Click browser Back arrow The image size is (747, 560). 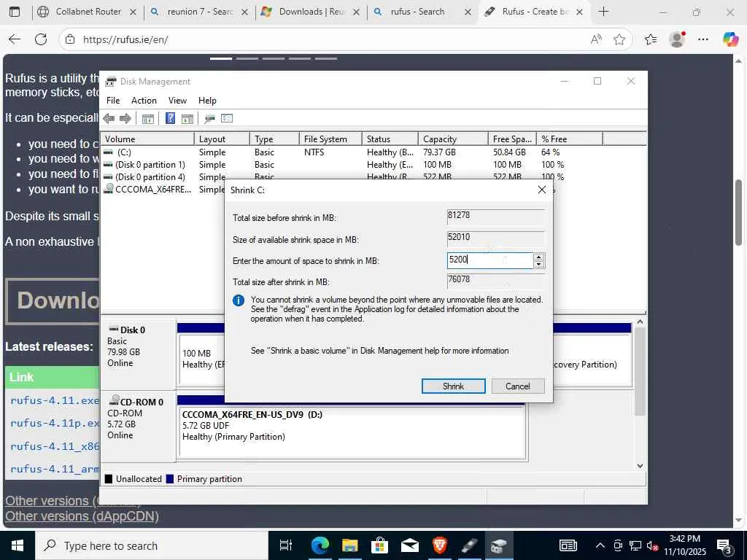[15, 39]
